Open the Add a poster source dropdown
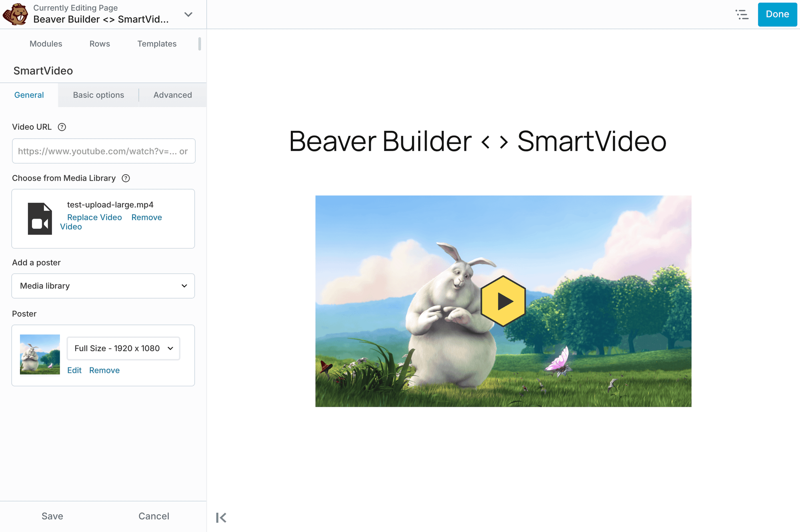 tap(103, 286)
